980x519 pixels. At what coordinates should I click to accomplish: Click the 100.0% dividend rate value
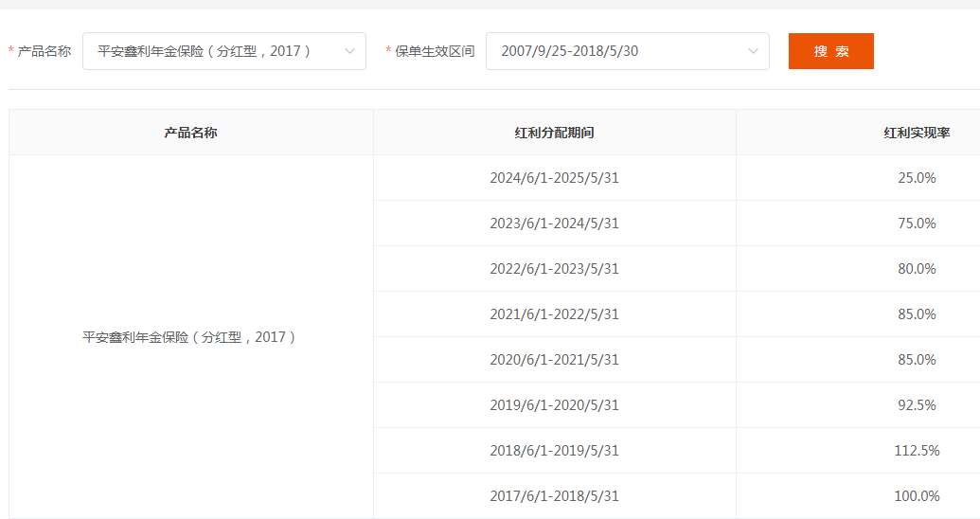pos(917,496)
